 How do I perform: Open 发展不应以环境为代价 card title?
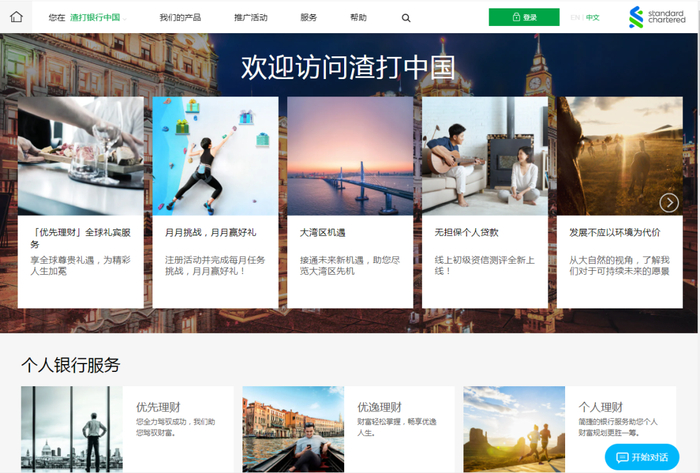[x=614, y=232]
